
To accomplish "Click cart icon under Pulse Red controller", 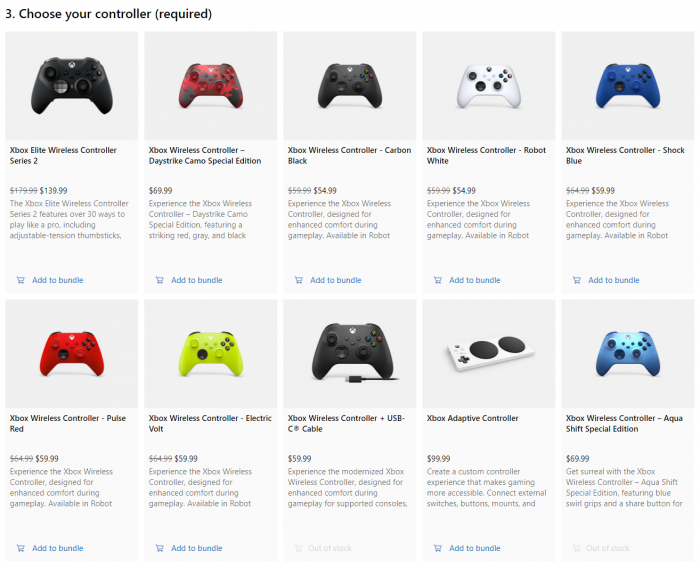I will (x=20, y=548).
